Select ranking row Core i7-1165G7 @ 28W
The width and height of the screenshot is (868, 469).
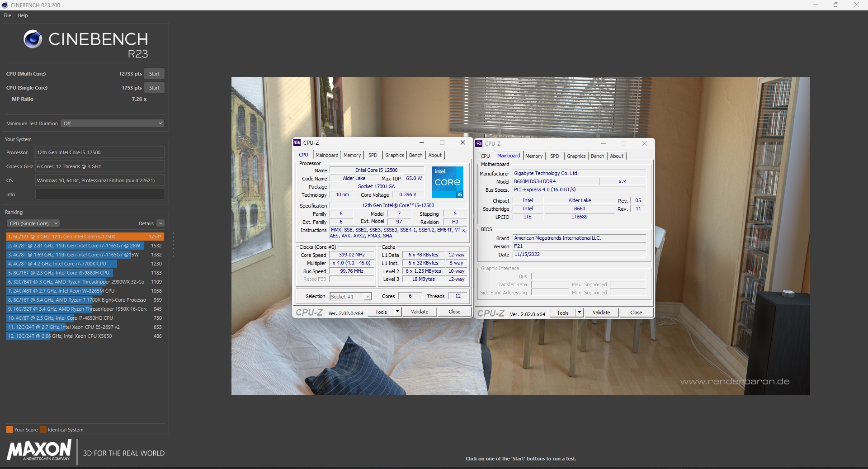85,246
